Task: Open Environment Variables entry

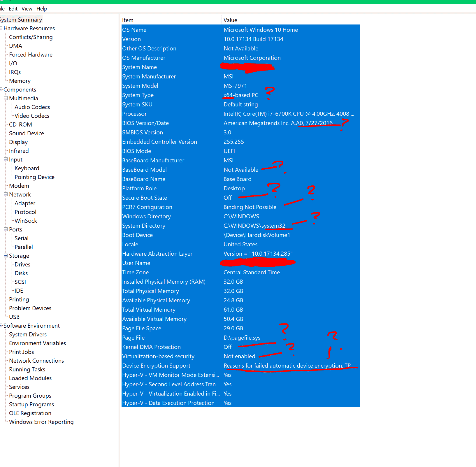Action: click(38, 343)
